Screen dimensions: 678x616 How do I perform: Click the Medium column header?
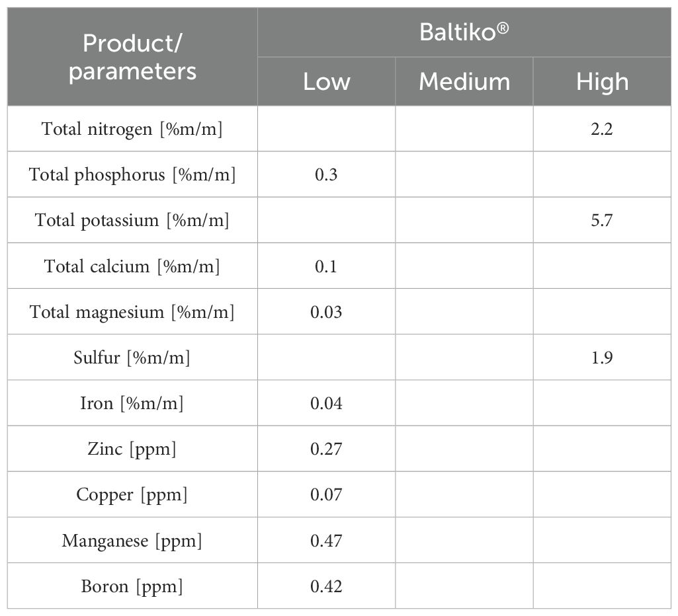point(464,82)
